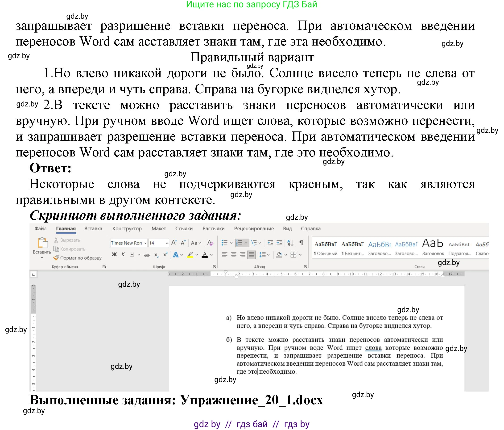Viewport: 504px width, 430px height.
Task: Apply the Подзагол... subtitle style
Action: [x=460, y=248]
